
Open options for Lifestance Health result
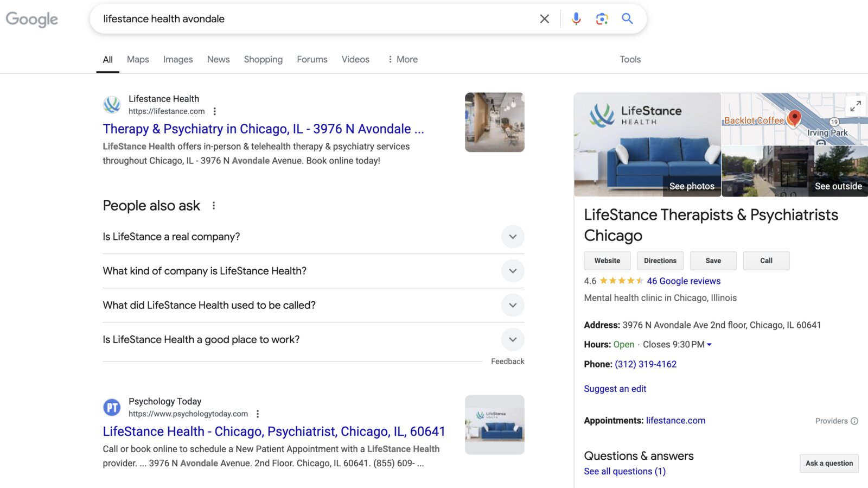coord(215,111)
